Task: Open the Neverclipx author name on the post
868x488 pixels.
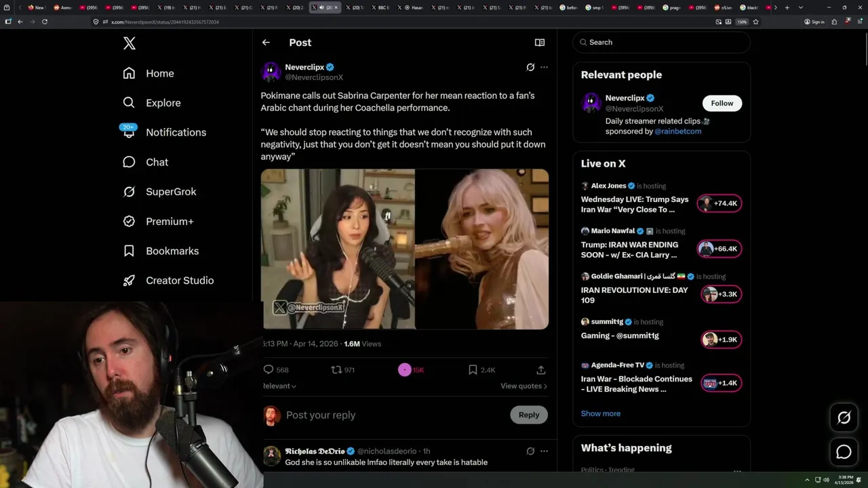Action: 304,67
